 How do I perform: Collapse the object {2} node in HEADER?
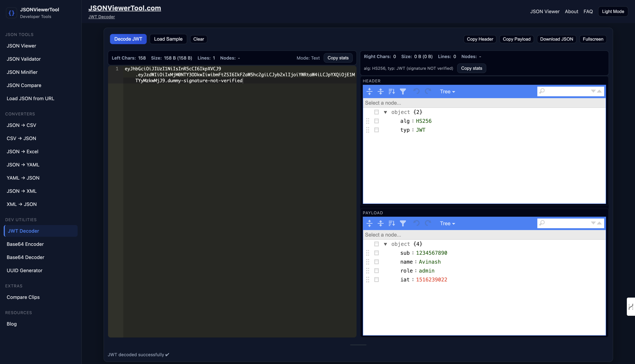click(x=386, y=112)
